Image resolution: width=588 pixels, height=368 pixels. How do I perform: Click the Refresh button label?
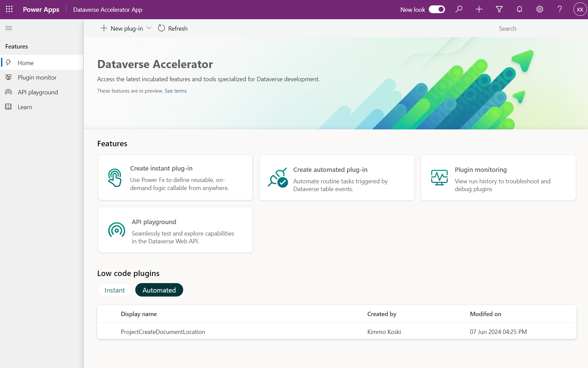178,29
